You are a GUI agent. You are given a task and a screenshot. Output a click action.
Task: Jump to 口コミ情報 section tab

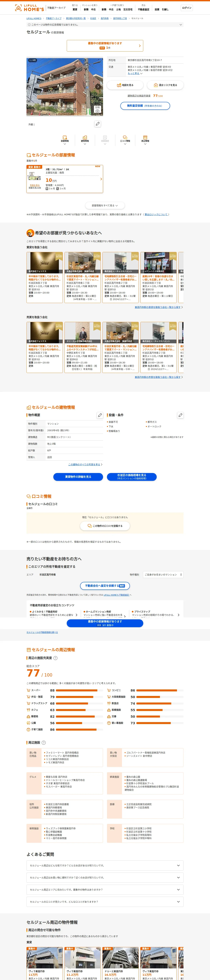[125, 140]
